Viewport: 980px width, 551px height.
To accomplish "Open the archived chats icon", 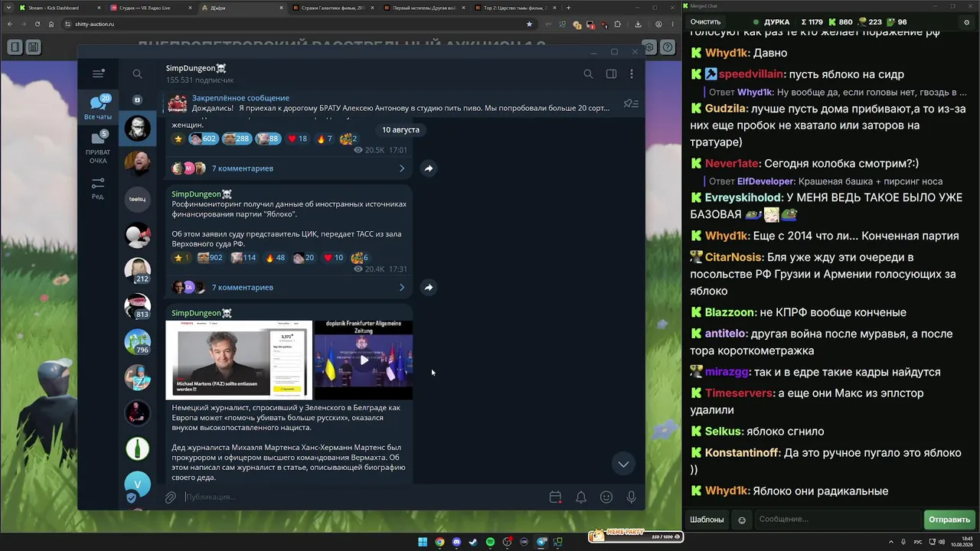I will coord(138,100).
